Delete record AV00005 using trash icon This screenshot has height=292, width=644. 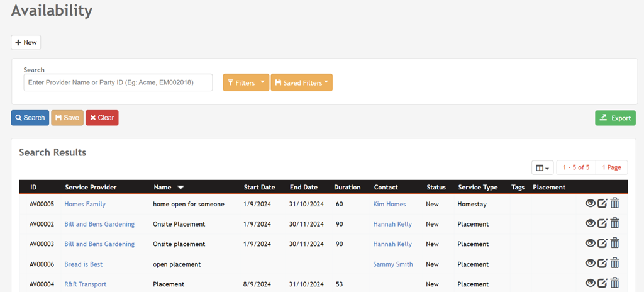coord(614,203)
